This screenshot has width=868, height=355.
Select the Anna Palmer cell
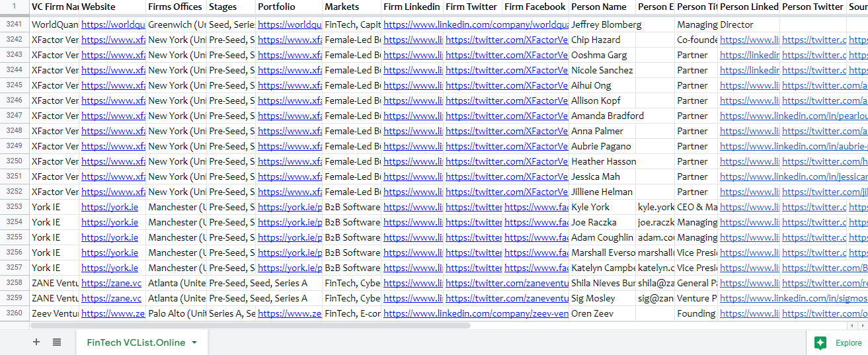click(602, 131)
